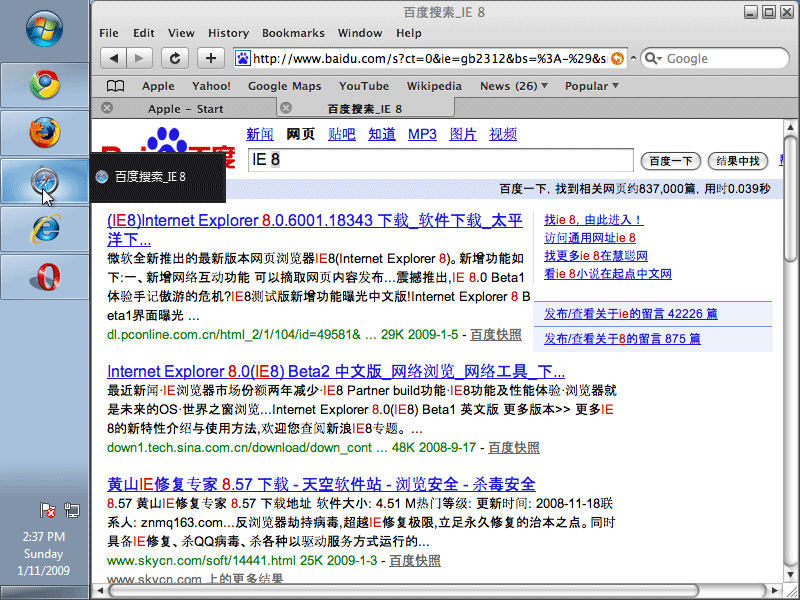Screen dimensions: 800x600
Task: Open the Windows Start orb
Action: click(45, 30)
